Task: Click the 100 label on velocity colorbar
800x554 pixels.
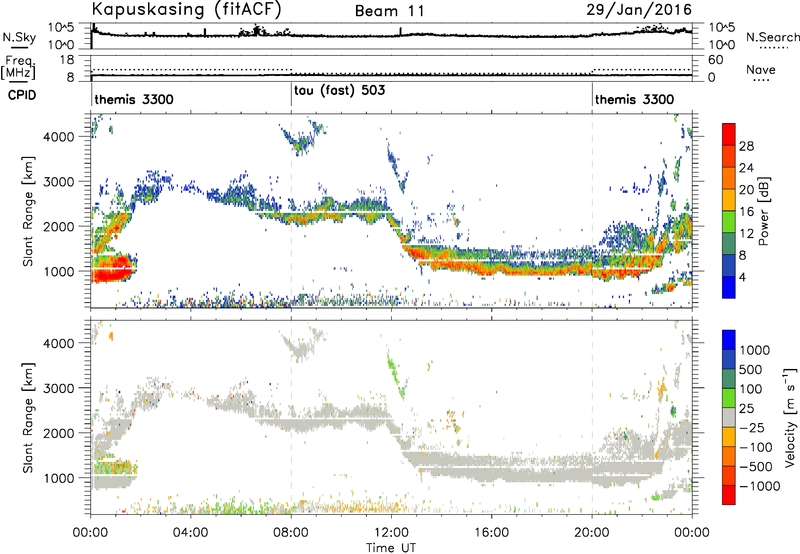Action: (751, 389)
